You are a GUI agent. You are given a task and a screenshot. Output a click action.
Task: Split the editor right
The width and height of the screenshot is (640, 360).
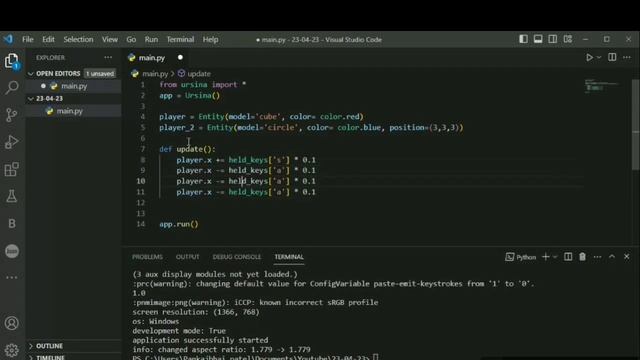tap(612, 58)
